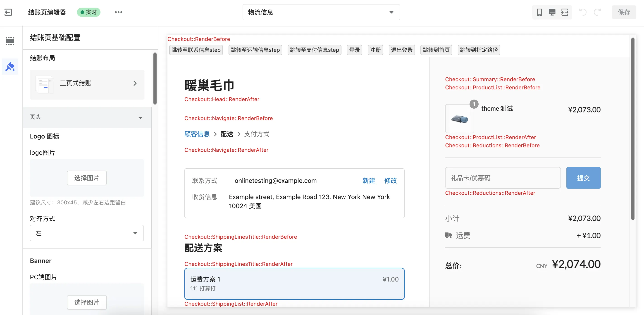Click the email onlinetesting@example.com
Screen dimensions: 644x315
tap(276, 181)
